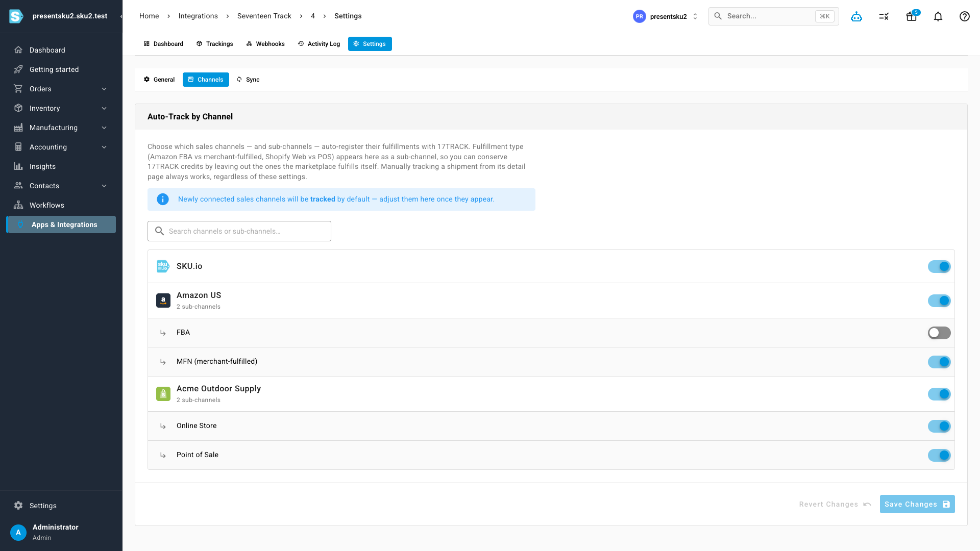Open the presentsku2 account switcher
980x551 pixels.
pos(666,16)
